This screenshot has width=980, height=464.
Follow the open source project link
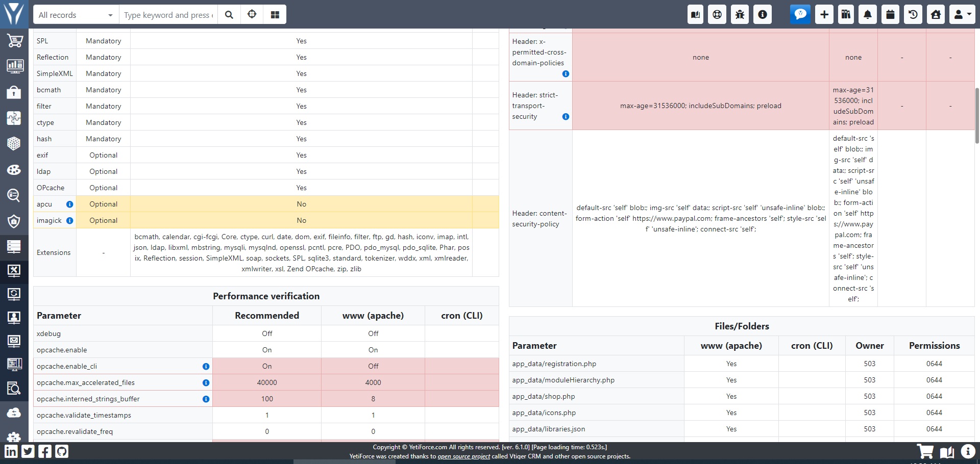point(463,456)
